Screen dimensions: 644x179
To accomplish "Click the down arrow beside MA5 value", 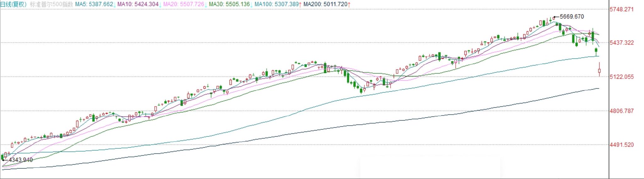I will [x=115, y=4].
